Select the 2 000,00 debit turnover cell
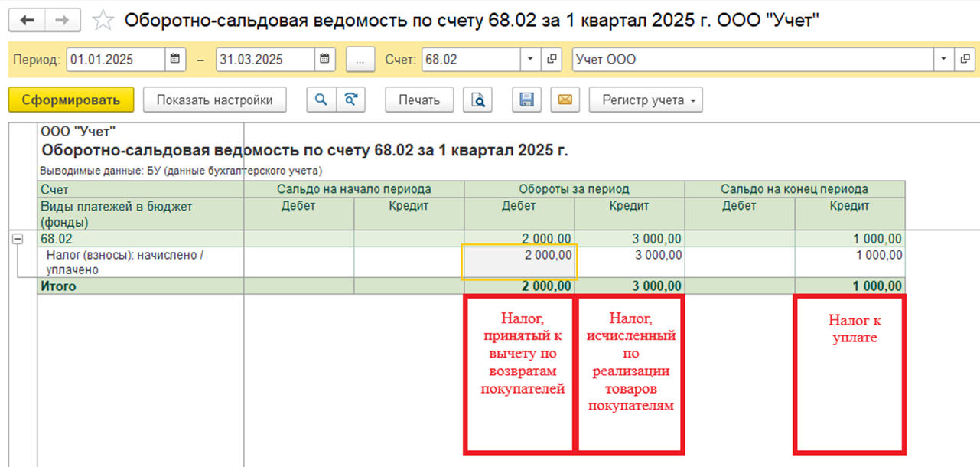The height and width of the screenshot is (467, 980). point(519,260)
